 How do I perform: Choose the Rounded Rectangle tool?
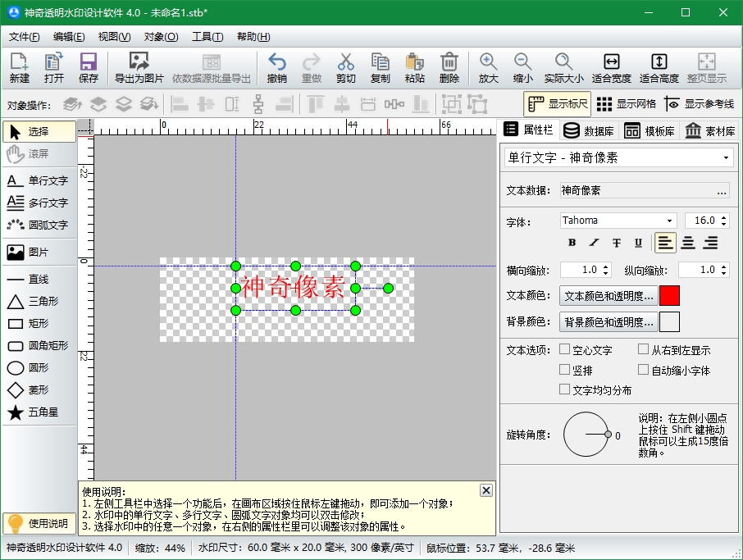39,346
